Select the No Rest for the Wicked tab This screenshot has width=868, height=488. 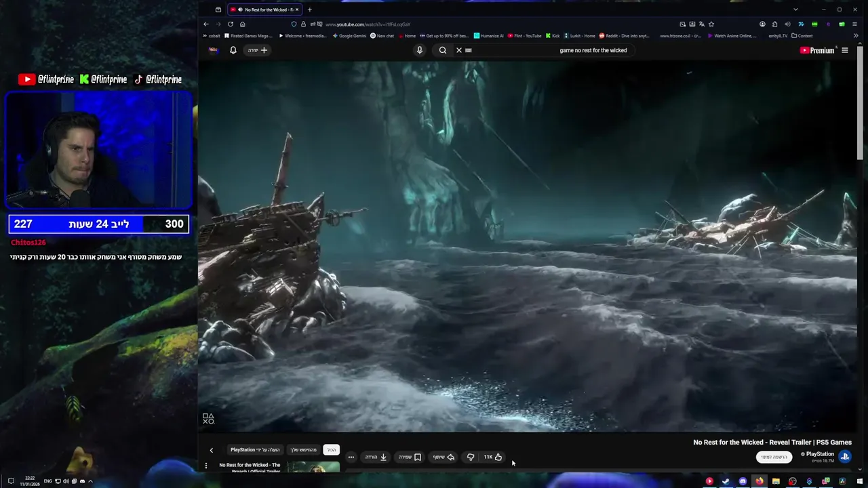(x=264, y=9)
